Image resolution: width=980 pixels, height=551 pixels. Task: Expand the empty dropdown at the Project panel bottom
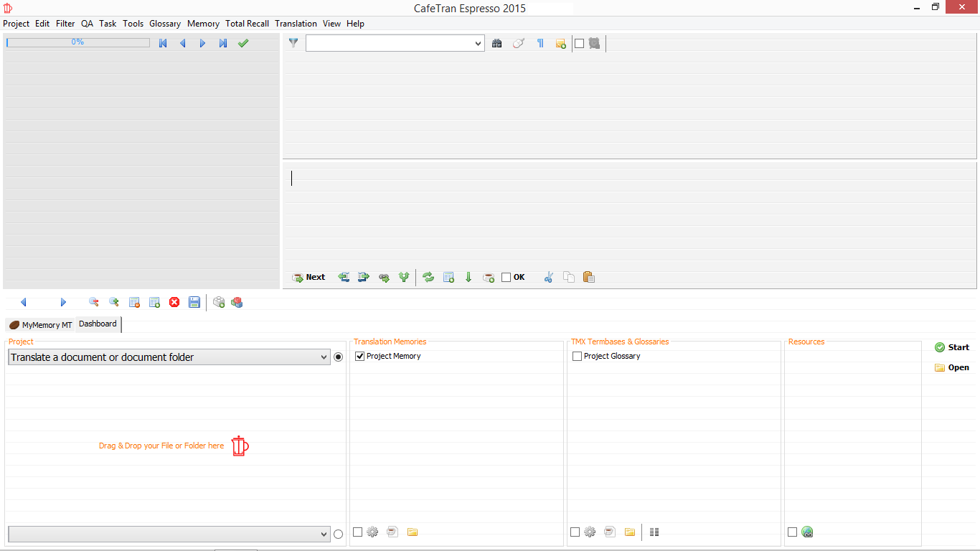pyautogui.click(x=324, y=534)
